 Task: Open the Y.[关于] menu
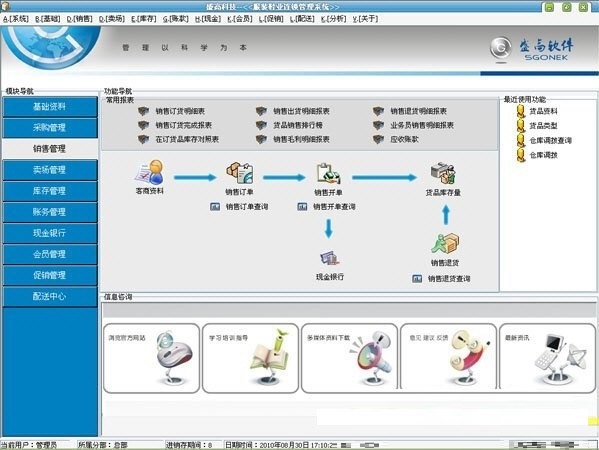point(365,19)
